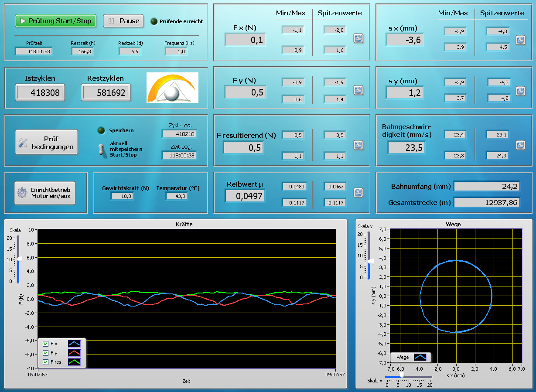Click the F x blue line legend swatch
The width and height of the screenshot is (536, 392).
[74, 344]
